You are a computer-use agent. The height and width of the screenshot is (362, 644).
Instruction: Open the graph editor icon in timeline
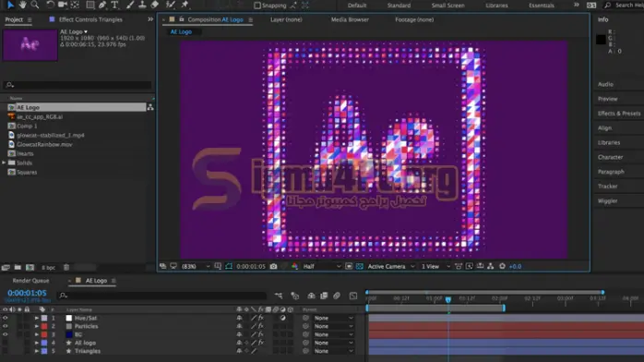(x=353, y=296)
